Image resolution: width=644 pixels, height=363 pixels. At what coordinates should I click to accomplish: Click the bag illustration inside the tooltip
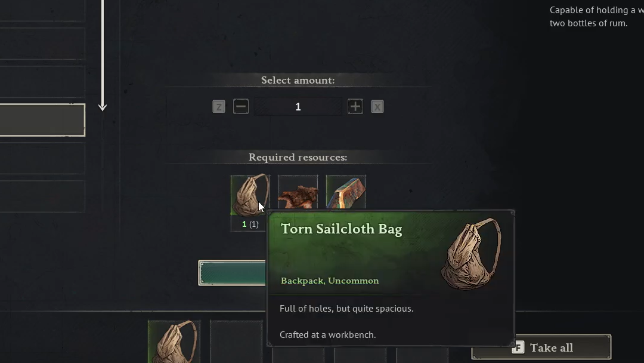tap(471, 253)
